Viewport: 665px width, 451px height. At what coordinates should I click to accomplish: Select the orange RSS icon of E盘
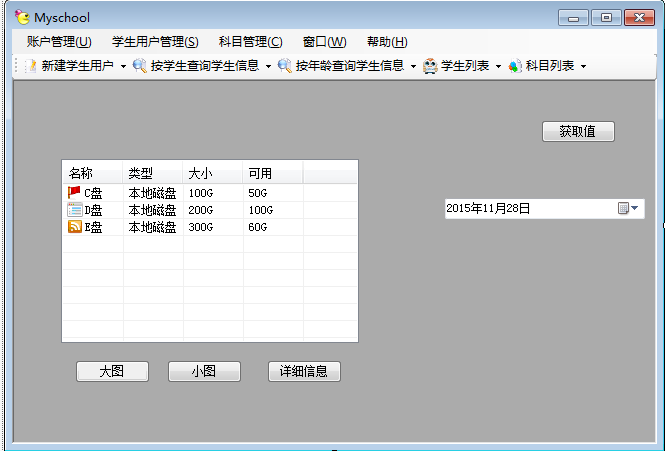[x=75, y=227]
